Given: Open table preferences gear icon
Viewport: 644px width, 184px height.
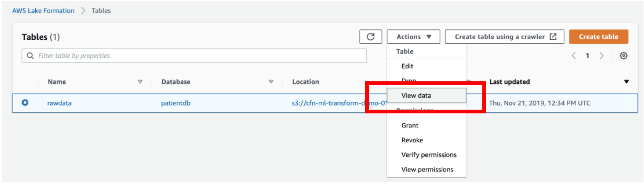Looking at the screenshot, I should pos(624,56).
